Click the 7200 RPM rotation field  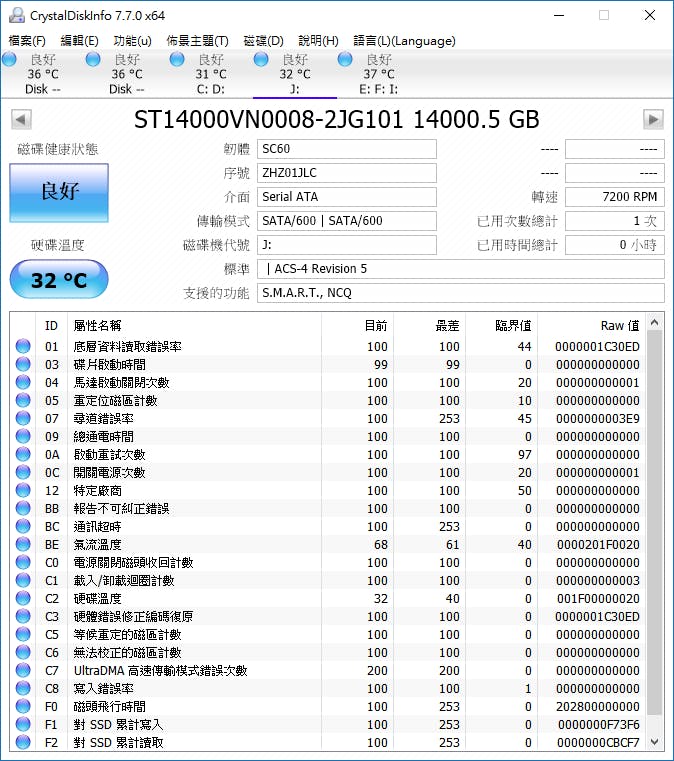coord(615,197)
